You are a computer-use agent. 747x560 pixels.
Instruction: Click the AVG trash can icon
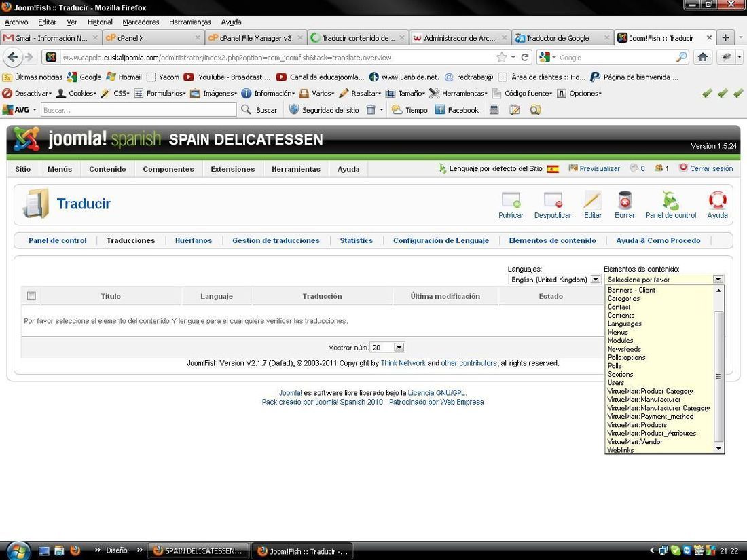point(370,110)
